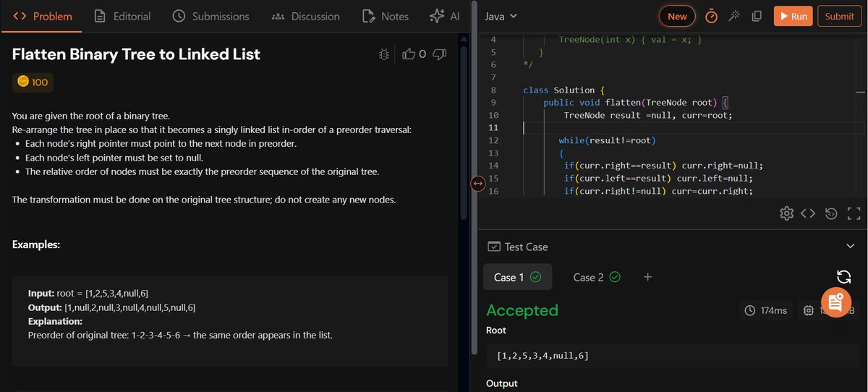Open the Problem tab
The image size is (868, 392).
[43, 16]
